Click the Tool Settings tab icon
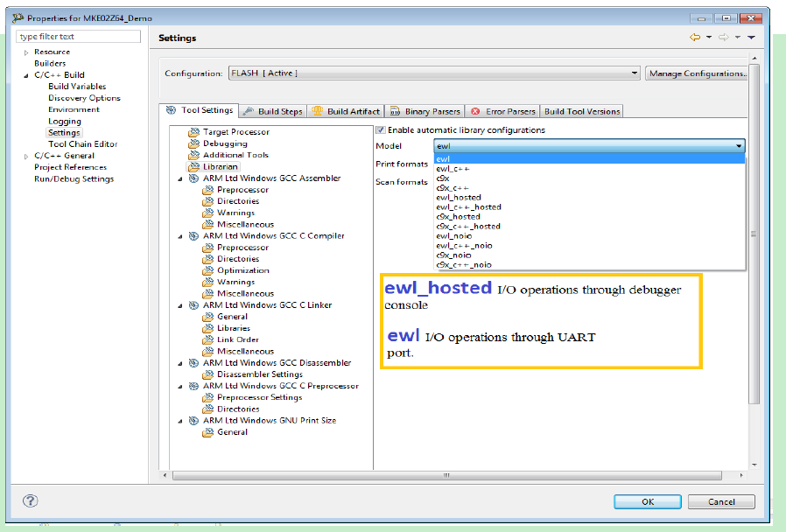 (171, 110)
